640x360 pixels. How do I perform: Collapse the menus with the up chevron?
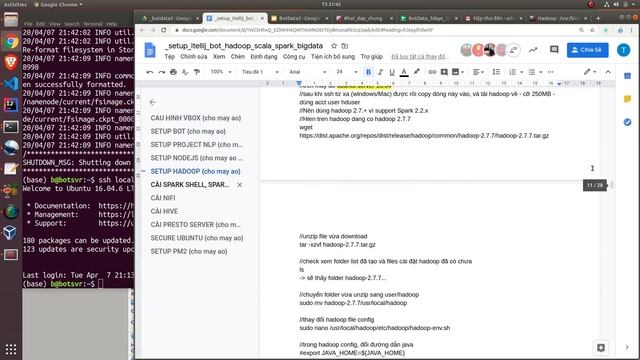point(608,72)
